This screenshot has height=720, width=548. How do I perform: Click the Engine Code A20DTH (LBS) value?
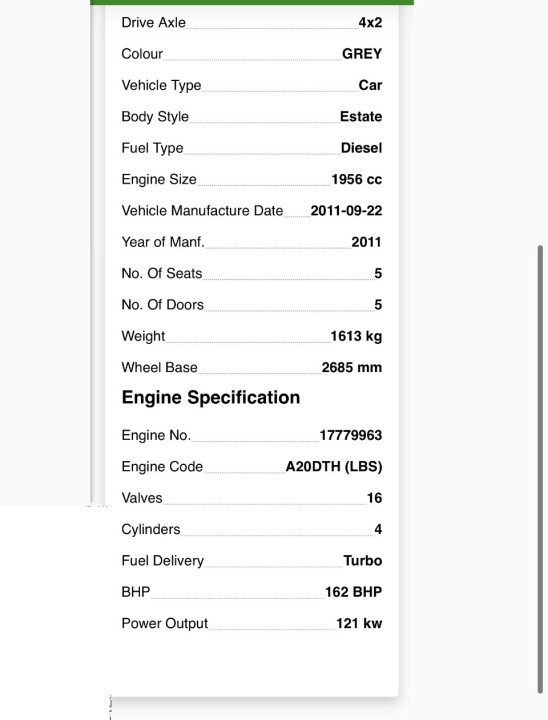coord(334,467)
